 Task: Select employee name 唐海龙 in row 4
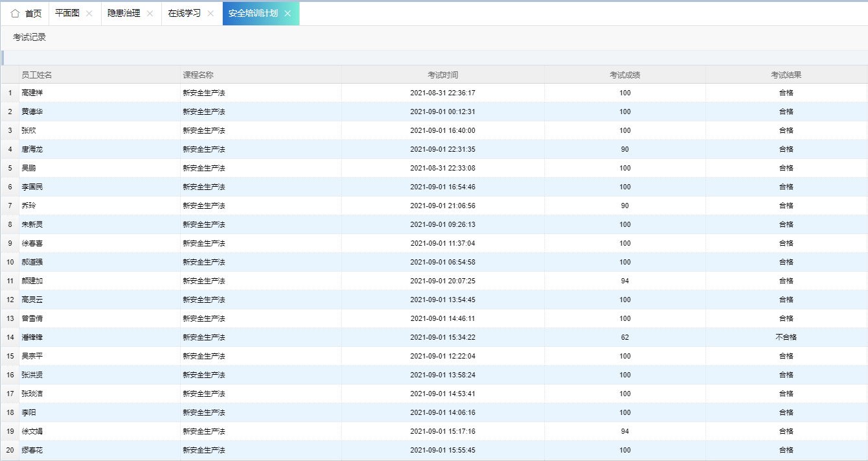coord(32,149)
